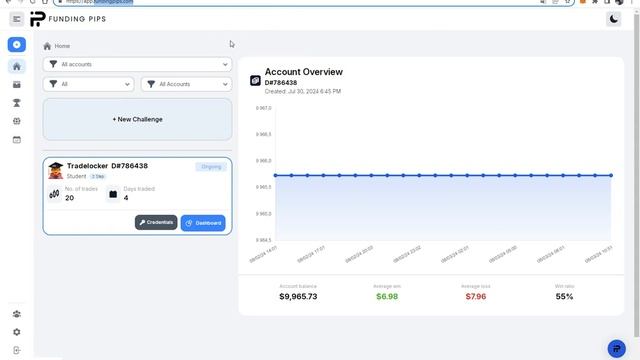Expand the wide All accounts dropdown

pyautogui.click(x=138, y=64)
